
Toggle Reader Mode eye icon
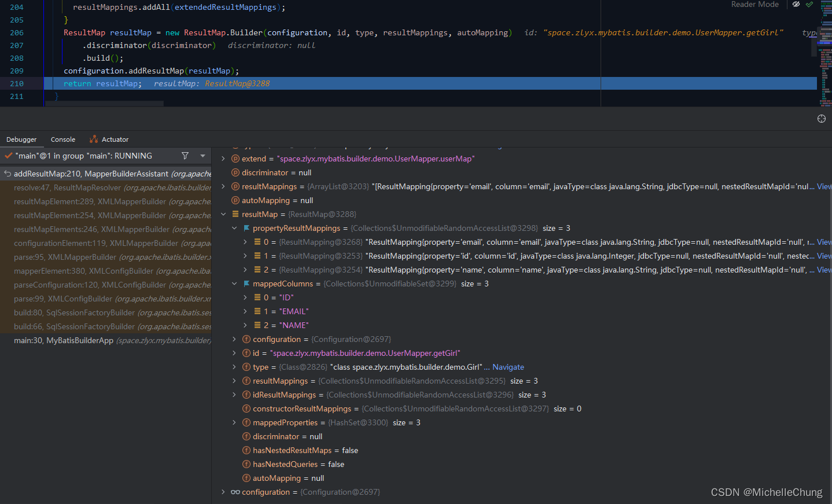click(796, 4)
